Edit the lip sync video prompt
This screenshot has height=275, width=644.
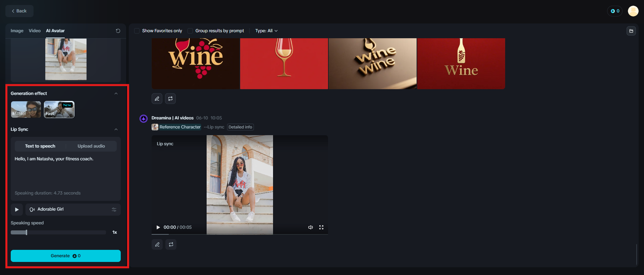[157, 244]
